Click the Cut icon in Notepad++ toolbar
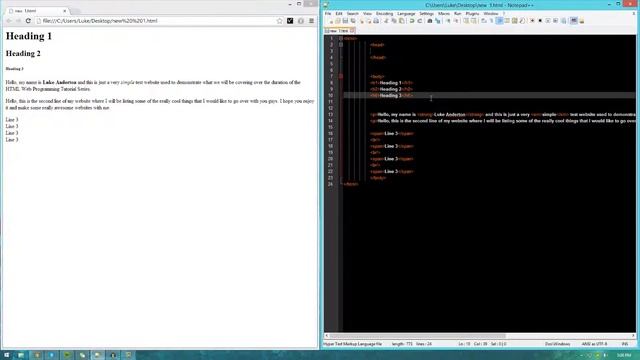The width and height of the screenshot is (640, 360). coord(386,20)
